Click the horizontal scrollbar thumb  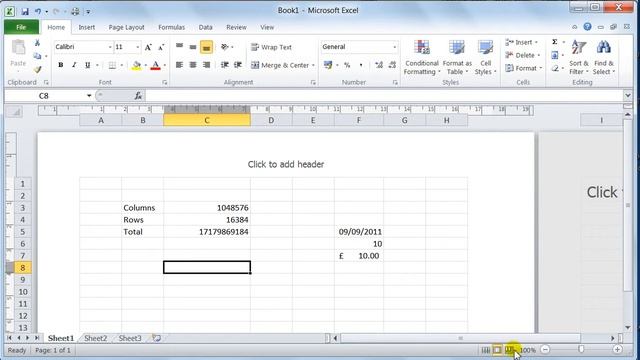pos(460,338)
